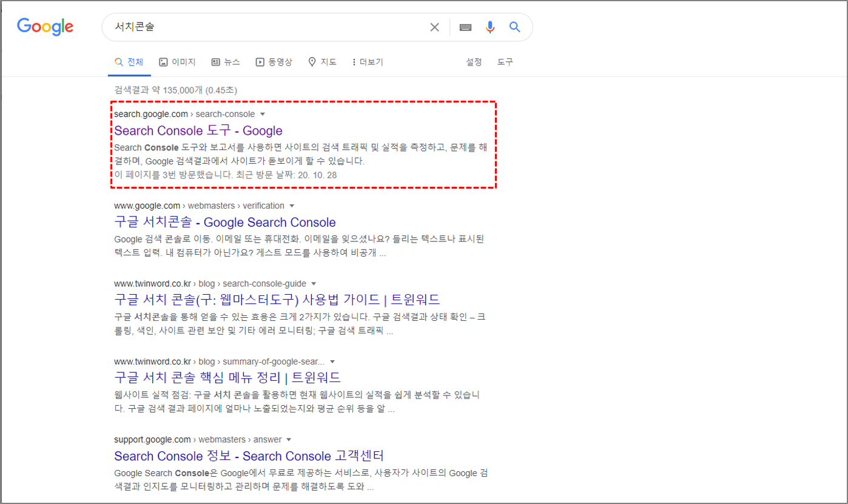Click the twinword.co.kr summary-of-google-sear... breadcrumb

pyautogui.click(x=219, y=361)
